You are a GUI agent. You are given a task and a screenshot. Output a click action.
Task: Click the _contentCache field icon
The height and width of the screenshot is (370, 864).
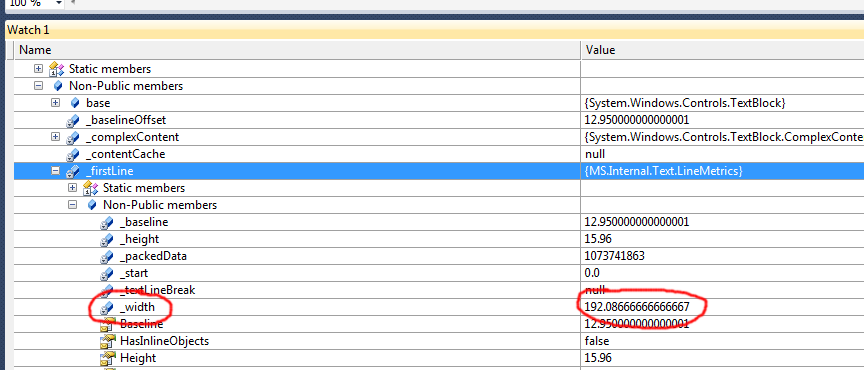click(x=72, y=154)
